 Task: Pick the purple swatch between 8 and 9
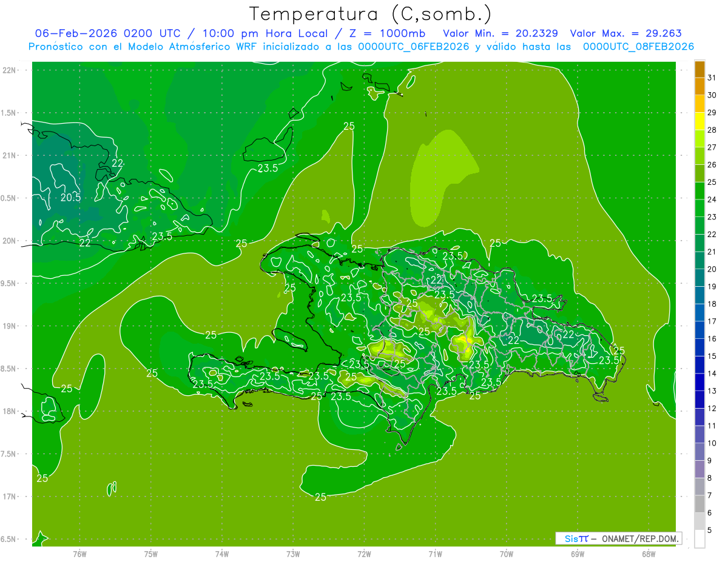(x=699, y=469)
